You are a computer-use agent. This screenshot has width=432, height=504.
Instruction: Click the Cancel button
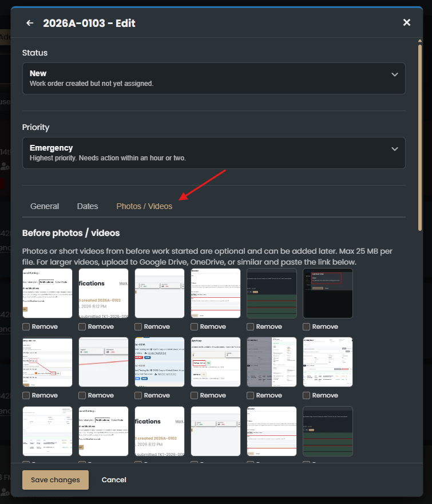click(114, 480)
